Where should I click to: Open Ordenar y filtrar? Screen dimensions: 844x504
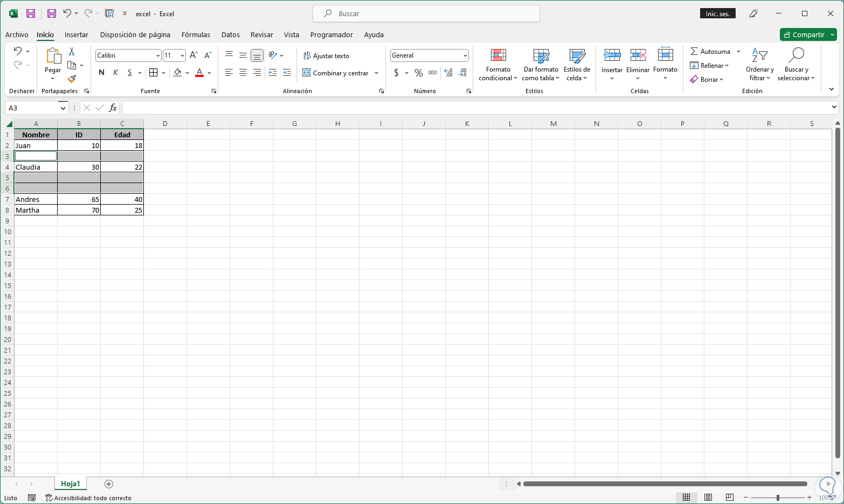pyautogui.click(x=760, y=65)
